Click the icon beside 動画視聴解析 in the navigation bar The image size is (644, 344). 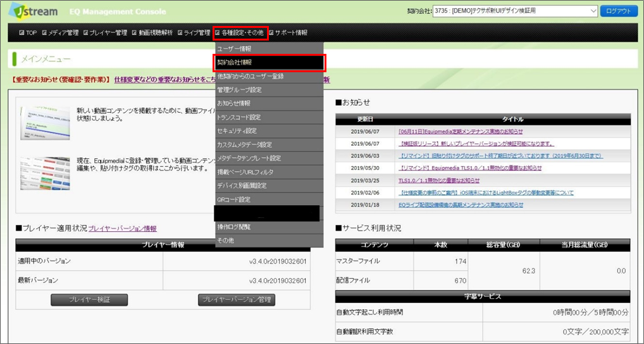coord(134,32)
